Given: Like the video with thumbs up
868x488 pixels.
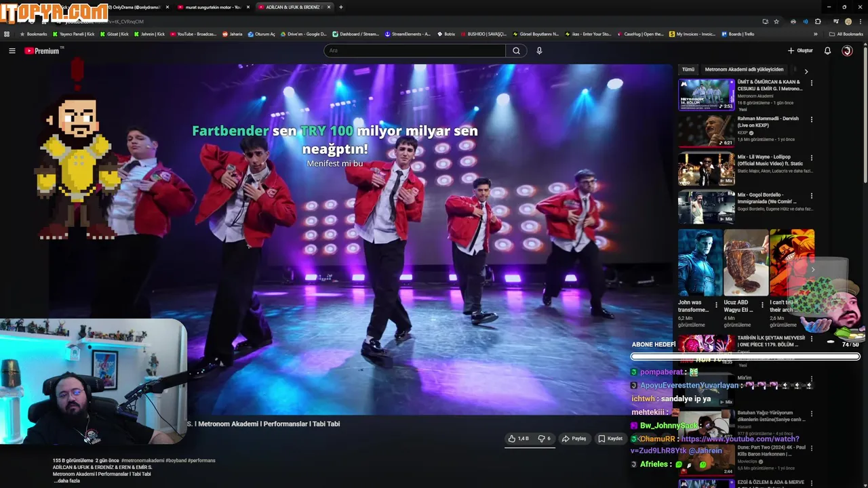Looking at the screenshot, I should click(519, 439).
